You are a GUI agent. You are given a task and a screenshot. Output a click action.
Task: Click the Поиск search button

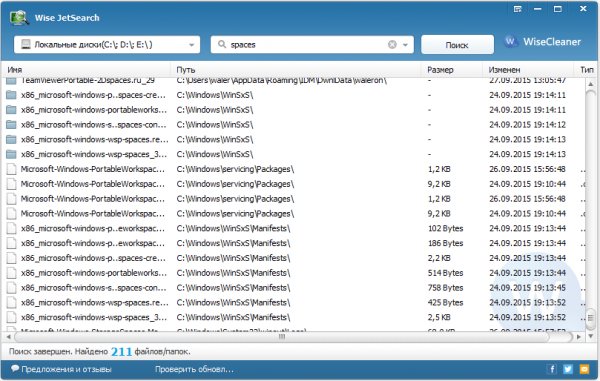[457, 45]
